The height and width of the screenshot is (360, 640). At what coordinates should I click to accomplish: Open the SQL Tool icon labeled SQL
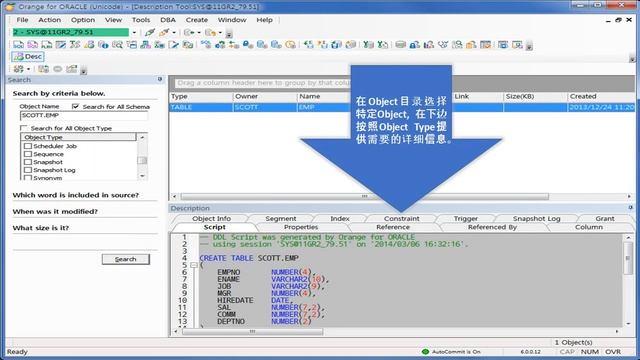point(18,44)
